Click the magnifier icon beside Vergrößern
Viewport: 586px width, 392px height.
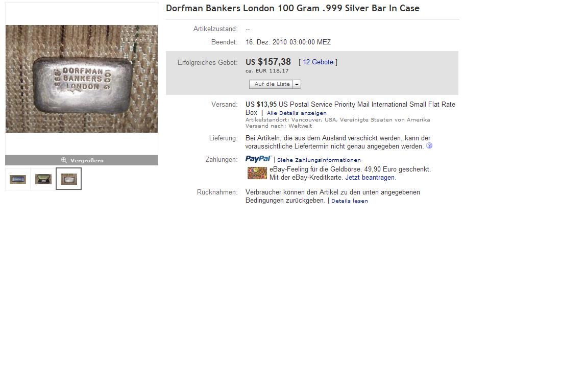point(64,160)
